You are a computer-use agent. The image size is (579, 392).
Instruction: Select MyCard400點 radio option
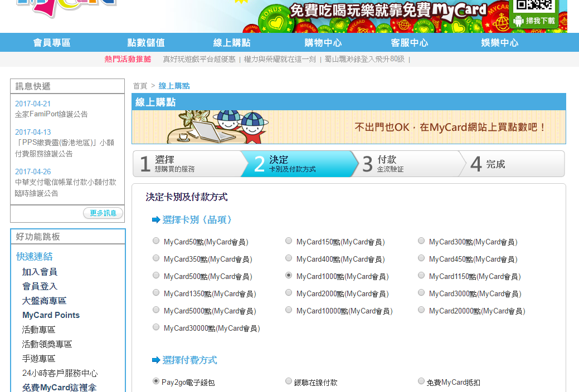coord(289,258)
